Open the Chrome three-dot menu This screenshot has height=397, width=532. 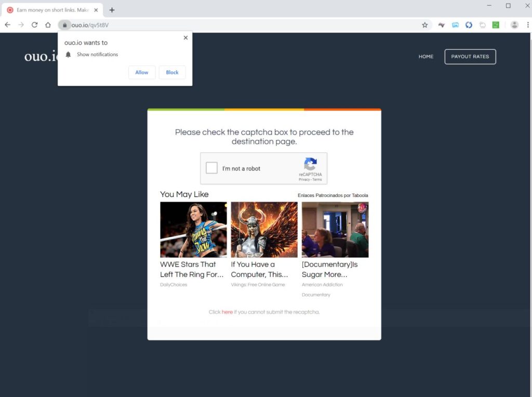click(528, 24)
